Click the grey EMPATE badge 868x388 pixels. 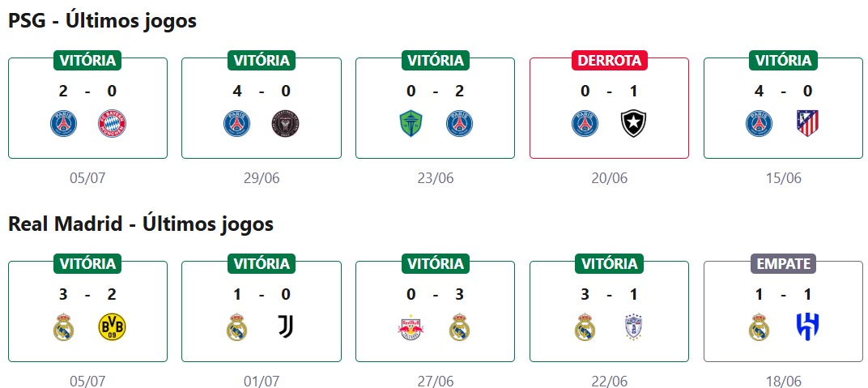point(783,263)
